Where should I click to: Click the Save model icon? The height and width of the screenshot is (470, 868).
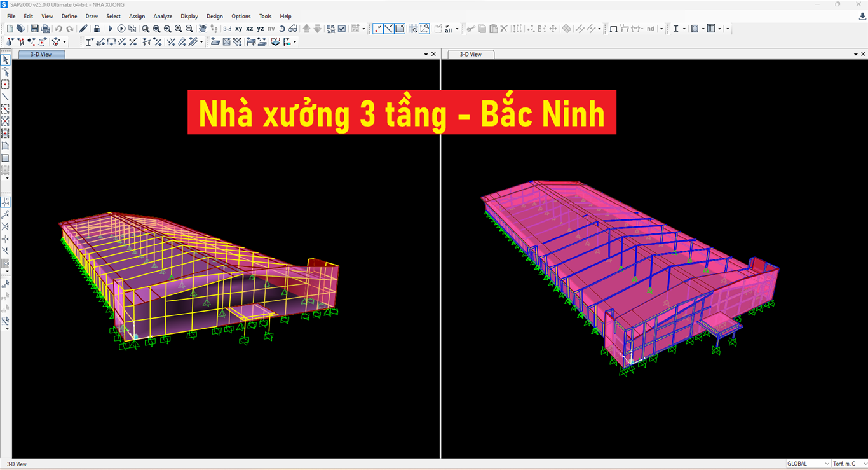click(35, 29)
